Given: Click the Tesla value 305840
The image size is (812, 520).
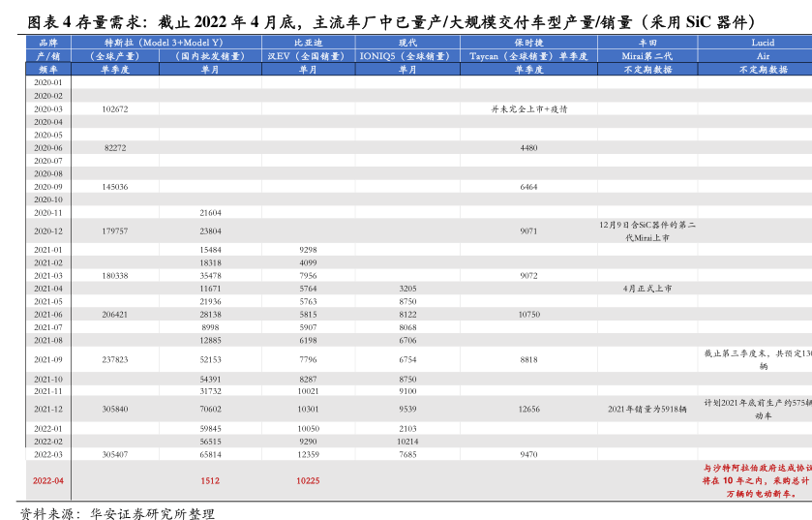Looking at the screenshot, I should click(114, 410).
